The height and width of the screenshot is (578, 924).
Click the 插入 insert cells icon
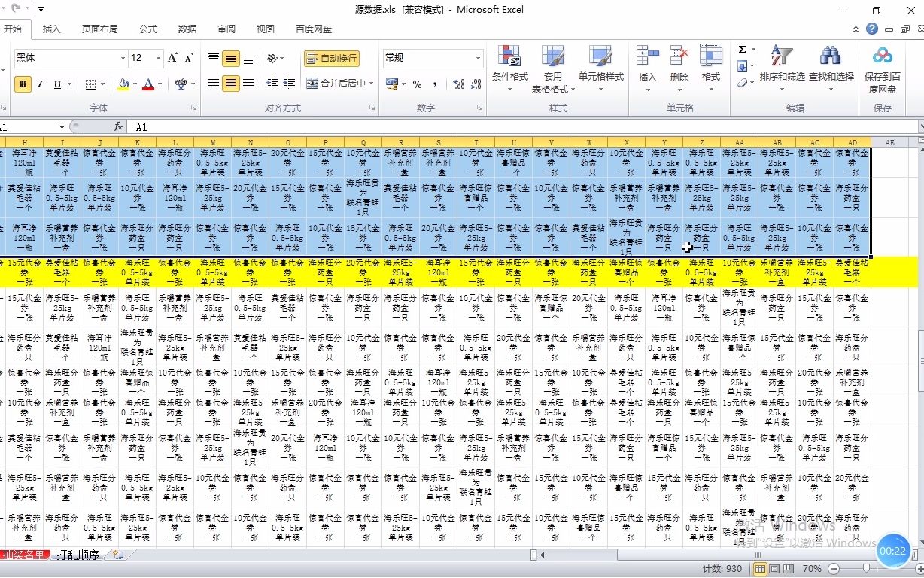(646, 60)
